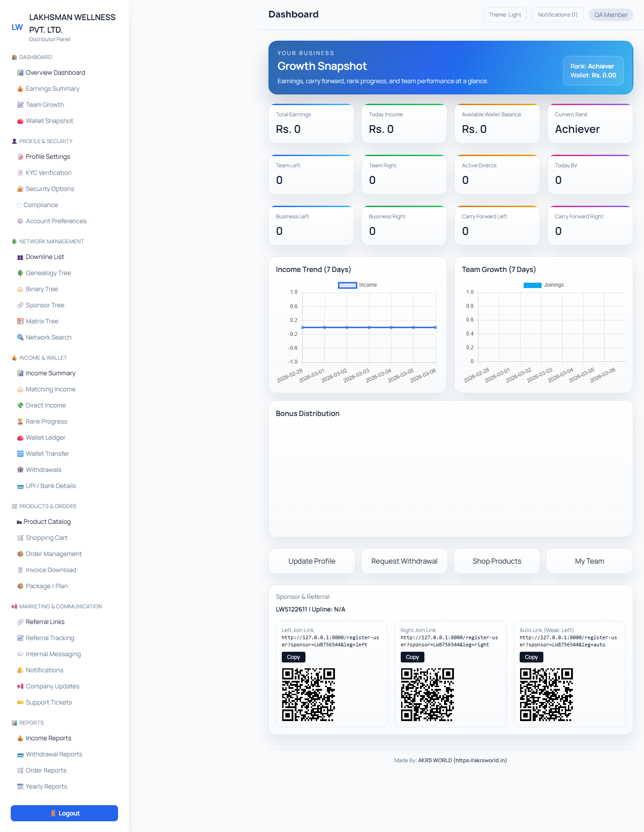The image size is (644, 832).
Task: Open the QA Member user badge
Action: 610,15
